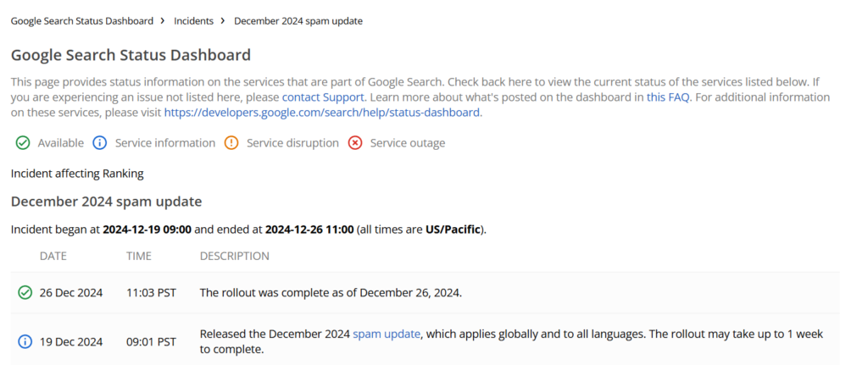The height and width of the screenshot is (365, 868).
Task: Click the green Available checkmark icon in legend
Action: point(23,143)
